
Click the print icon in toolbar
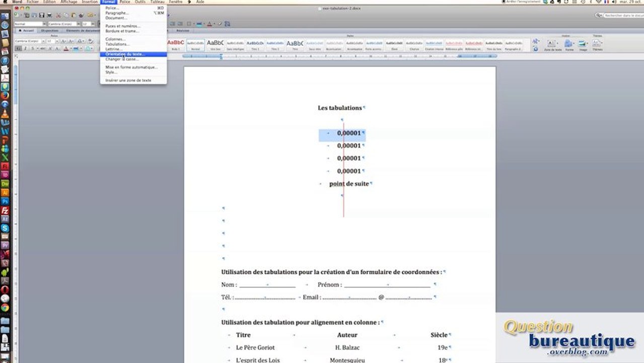click(49, 15)
